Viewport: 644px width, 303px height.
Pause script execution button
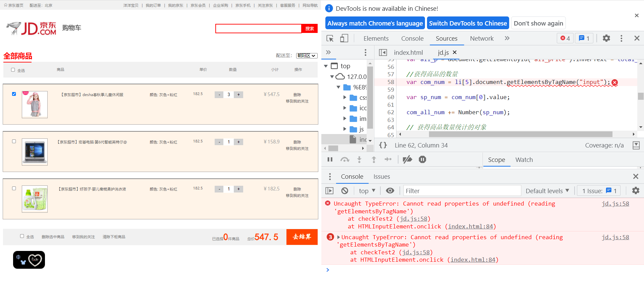[x=330, y=160]
